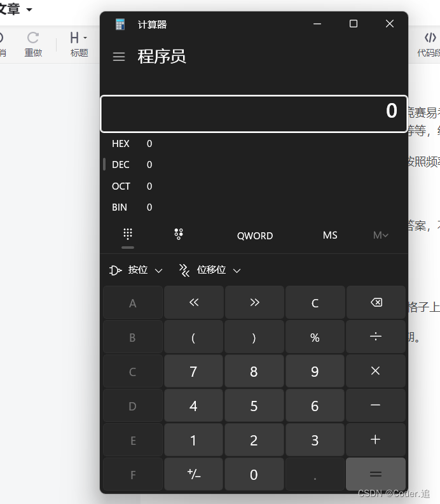Click the C clear button
This screenshot has width=440, height=504.
click(x=315, y=302)
